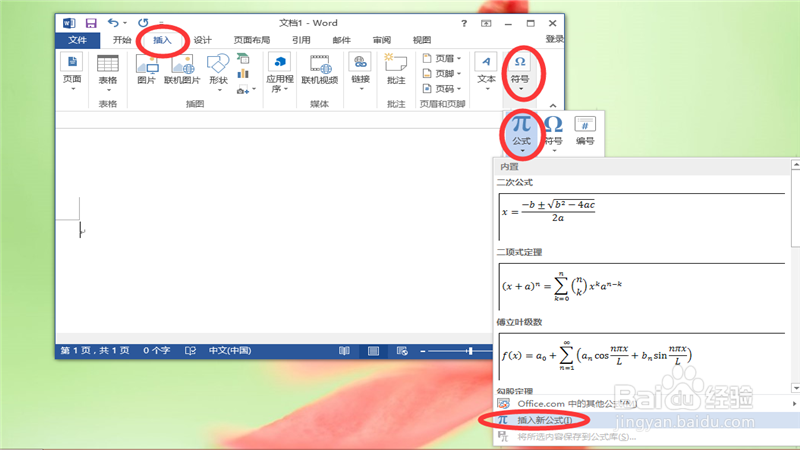Screen dimensions: 800x450
Task: Open the 页面布局 Page Layout tab
Action: tap(252, 40)
